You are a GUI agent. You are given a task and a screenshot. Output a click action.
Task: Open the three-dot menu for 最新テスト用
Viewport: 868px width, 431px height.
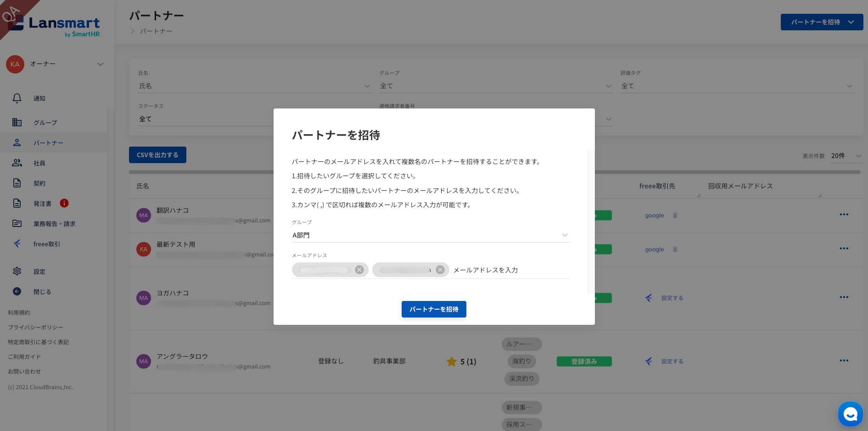click(844, 249)
